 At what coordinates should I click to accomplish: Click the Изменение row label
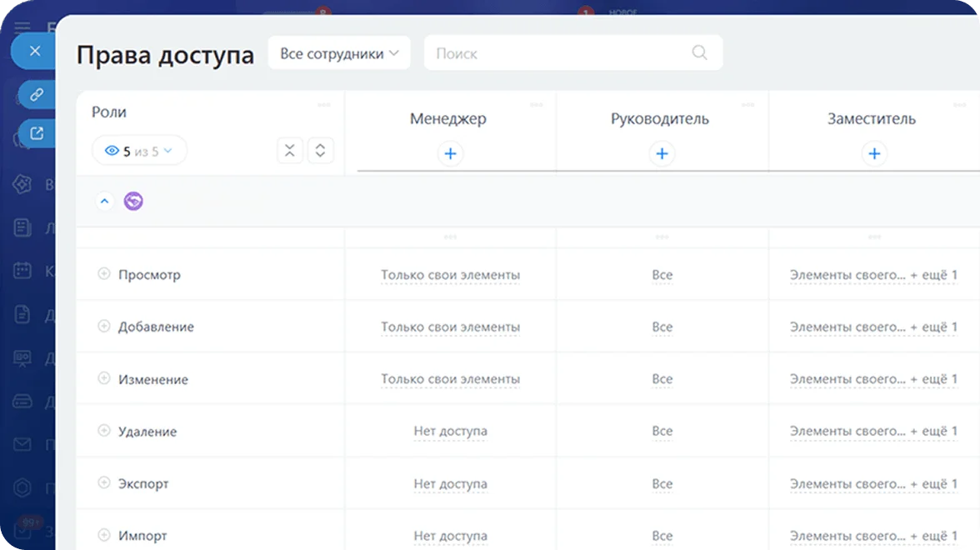coord(153,379)
